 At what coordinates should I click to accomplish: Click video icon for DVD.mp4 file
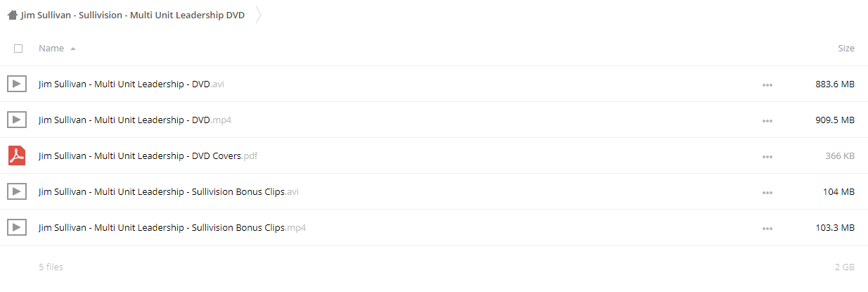(17, 120)
